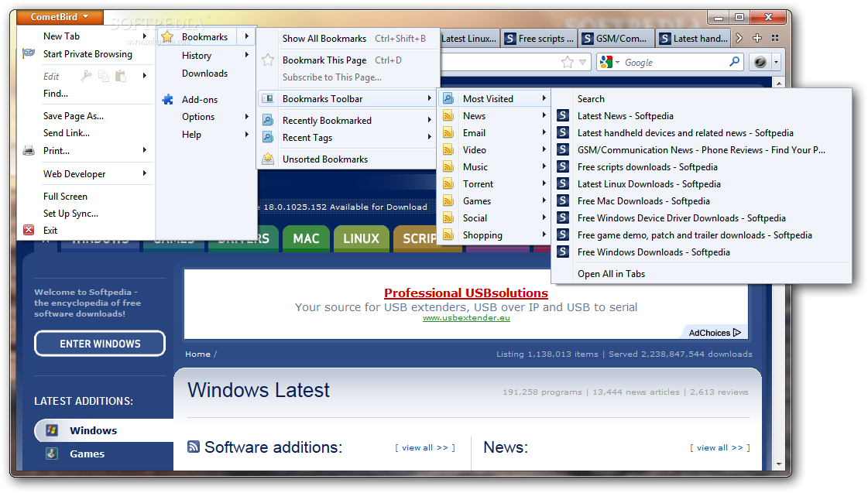This screenshot has height=493, width=868.
Task: Click the red Exit icon
Action: [29, 230]
